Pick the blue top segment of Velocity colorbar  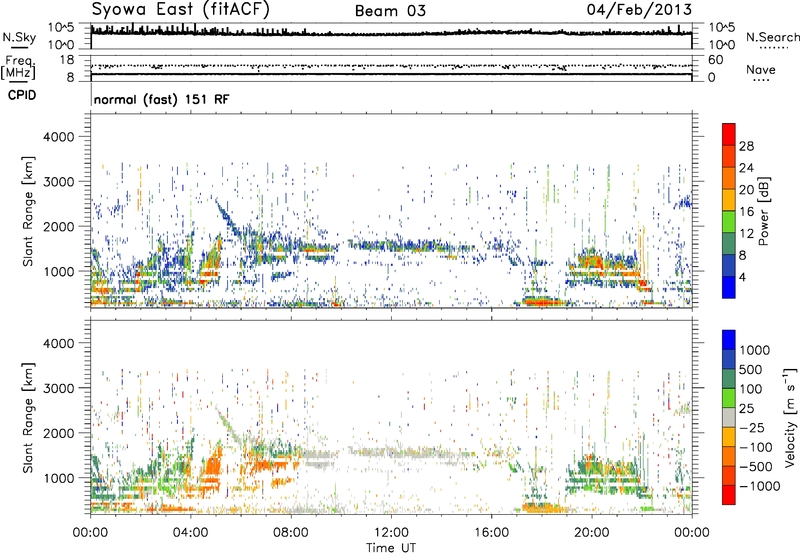pyautogui.click(x=729, y=340)
